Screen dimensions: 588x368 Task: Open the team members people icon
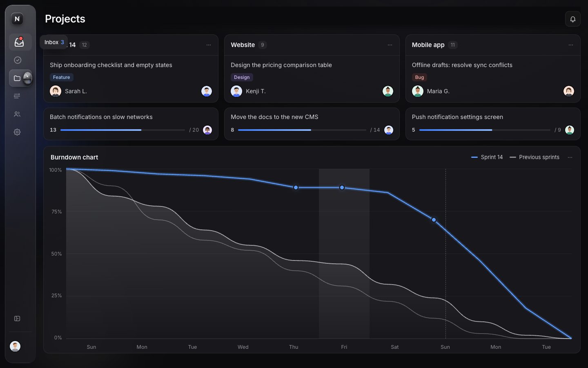pyautogui.click(x=17, y=114)
